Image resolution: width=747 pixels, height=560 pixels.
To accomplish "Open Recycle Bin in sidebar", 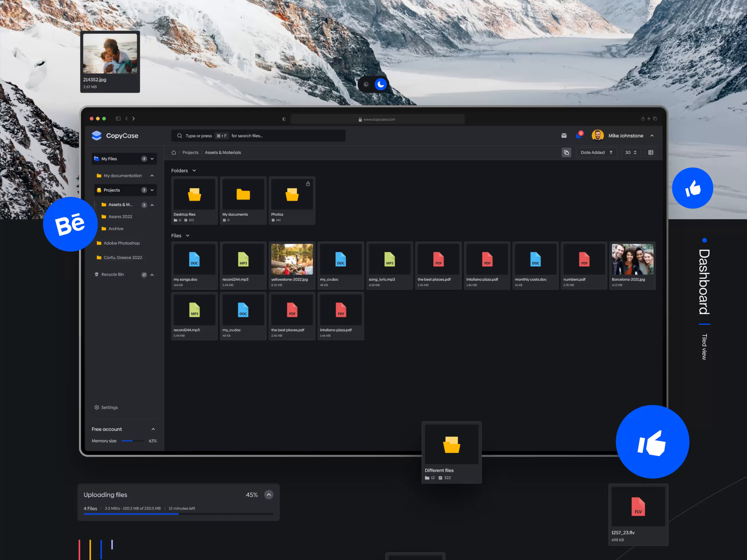I will click(x=113, y=274).
